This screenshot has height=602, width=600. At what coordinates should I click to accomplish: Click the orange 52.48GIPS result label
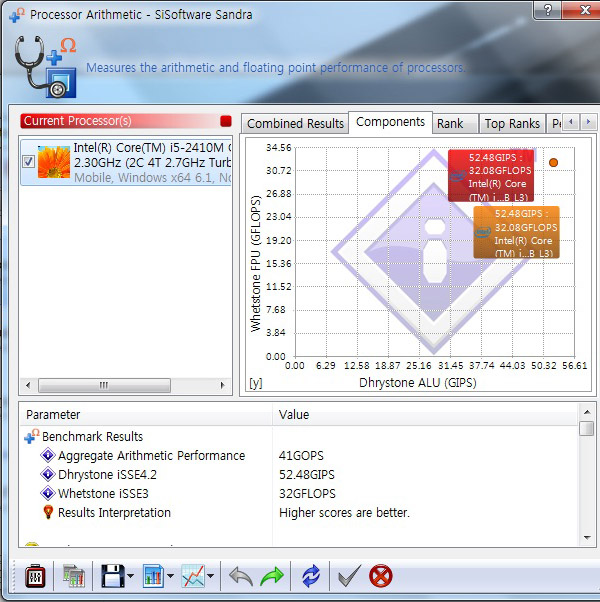tap(516, 232)
